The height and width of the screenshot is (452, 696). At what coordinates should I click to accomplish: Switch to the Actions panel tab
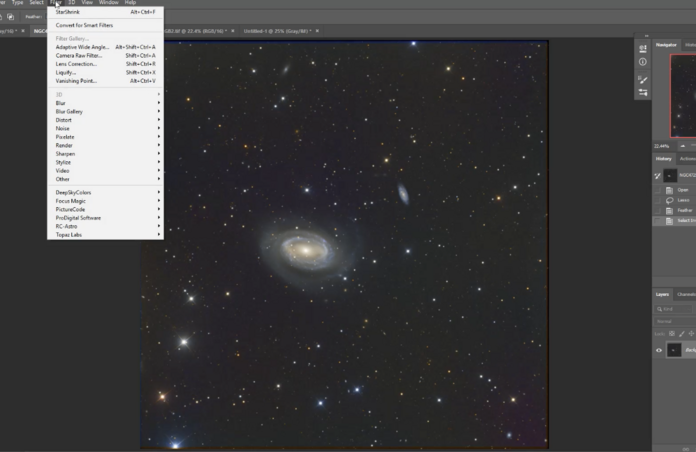click(x=688, y=159)
